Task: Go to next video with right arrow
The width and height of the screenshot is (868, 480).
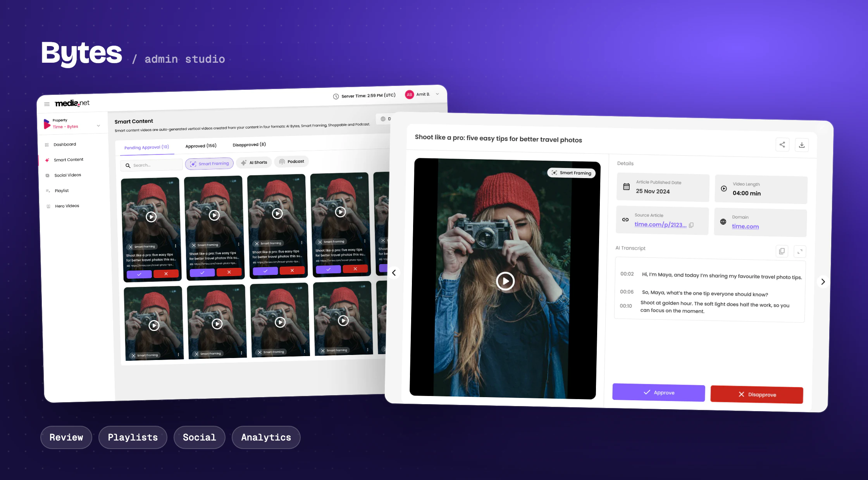Action: 823,282
